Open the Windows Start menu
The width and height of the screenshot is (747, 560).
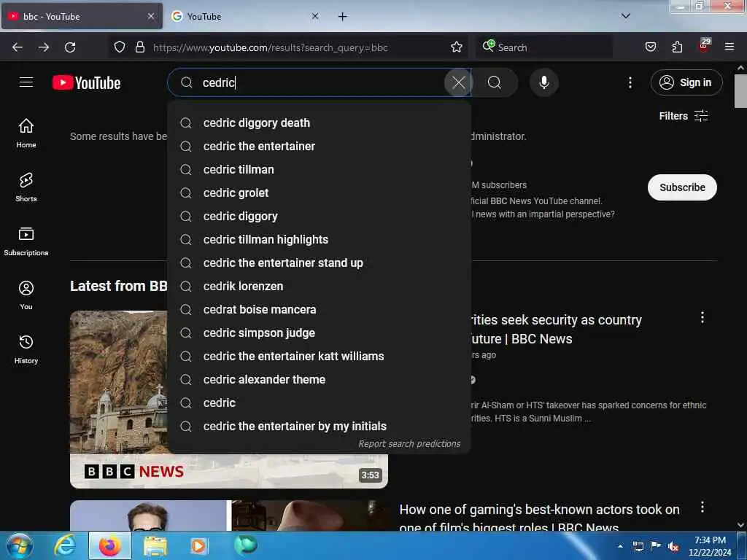point(20,545)
